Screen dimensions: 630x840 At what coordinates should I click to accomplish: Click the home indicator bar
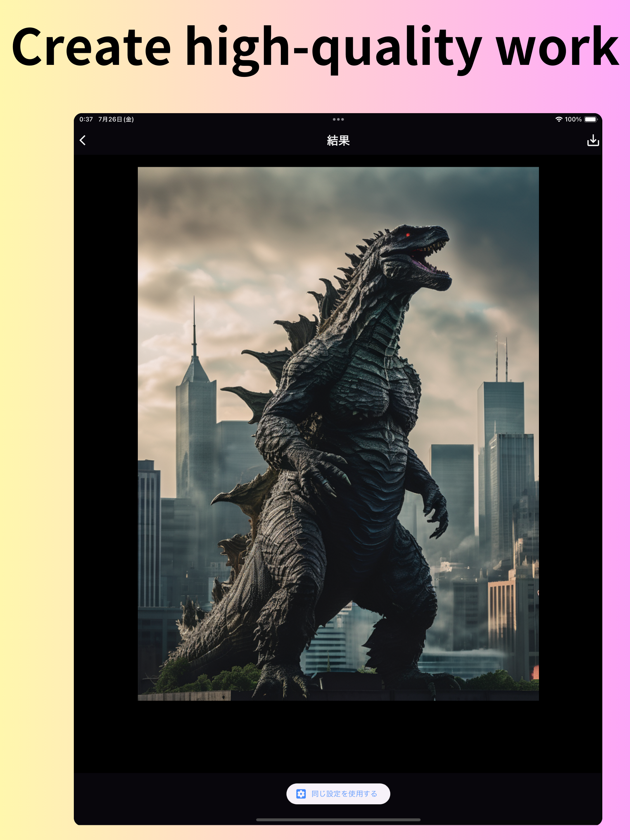coord(338,819)
